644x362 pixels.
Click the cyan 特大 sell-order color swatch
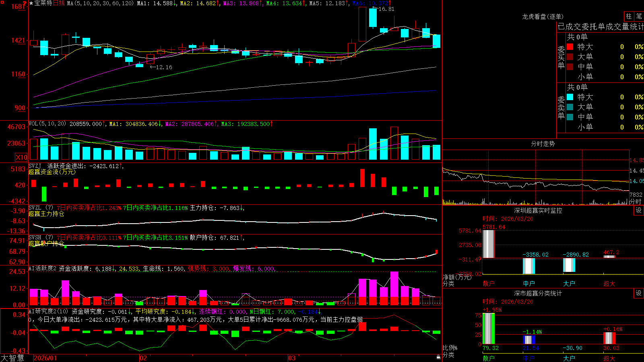point(570,97)
